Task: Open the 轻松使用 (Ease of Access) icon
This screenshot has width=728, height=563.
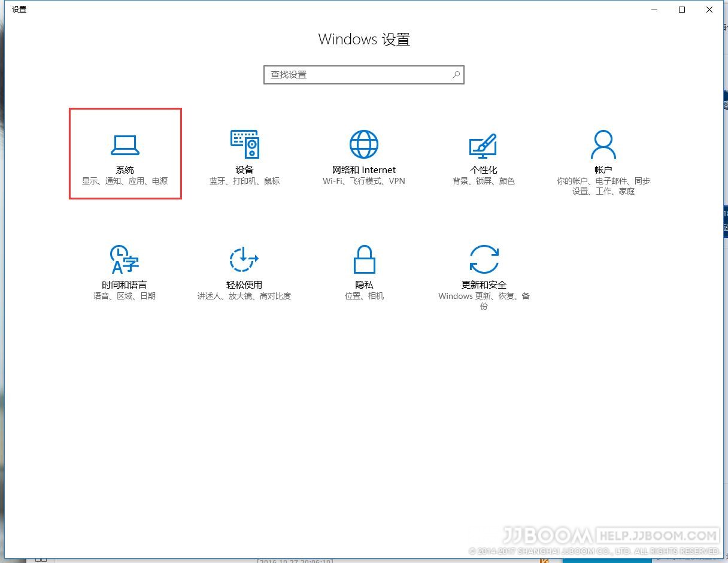Action: [244, 259]
